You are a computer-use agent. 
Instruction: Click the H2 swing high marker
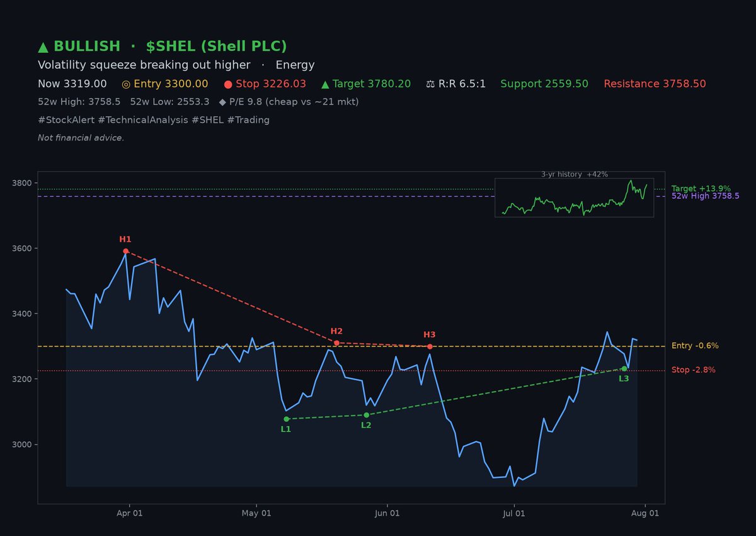tap(336, 343)
